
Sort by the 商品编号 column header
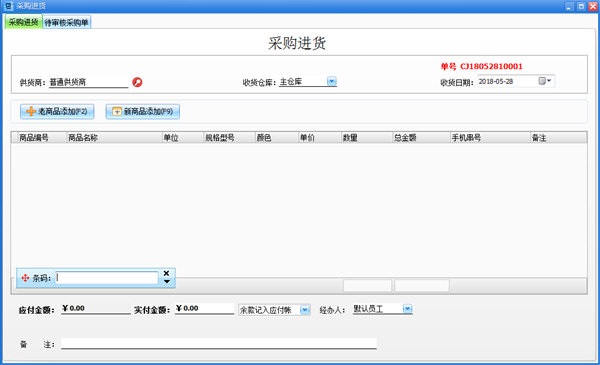[42, 138]
